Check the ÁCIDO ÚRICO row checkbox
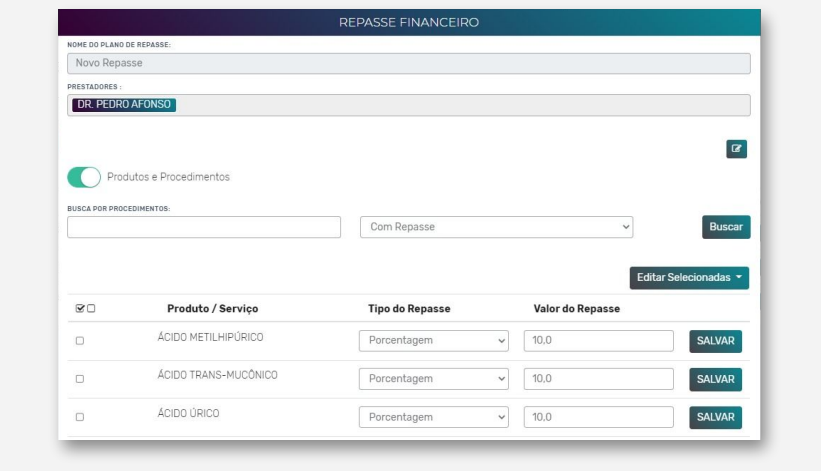Image resolution: width=821 pixels, height=471 pixels. click(80, 417)
